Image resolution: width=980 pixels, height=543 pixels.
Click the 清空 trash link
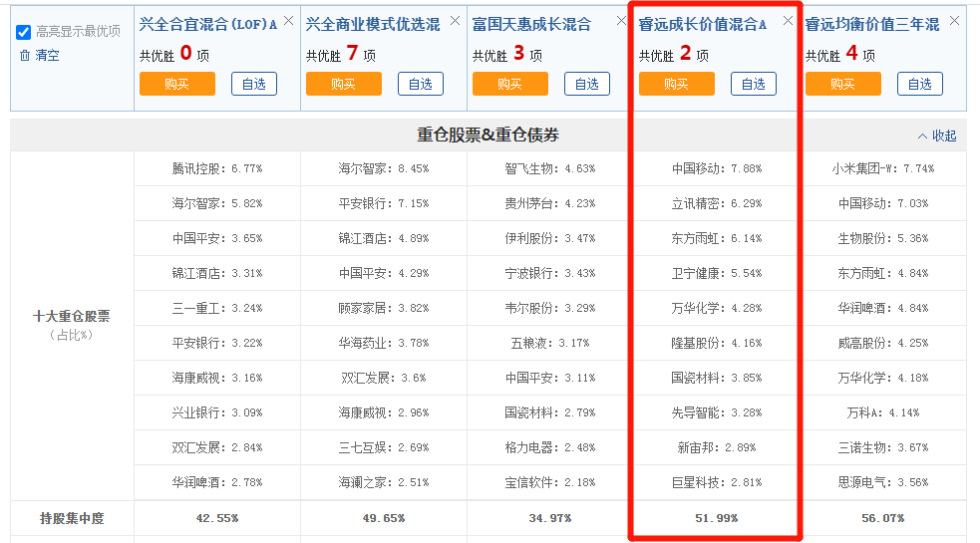pyautogui.click(x=39, y=56)
